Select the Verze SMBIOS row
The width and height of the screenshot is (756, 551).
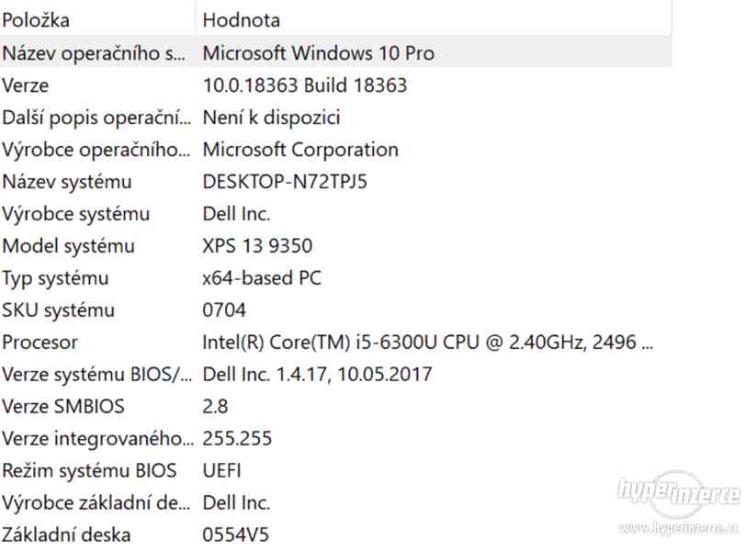pos(336,407)
